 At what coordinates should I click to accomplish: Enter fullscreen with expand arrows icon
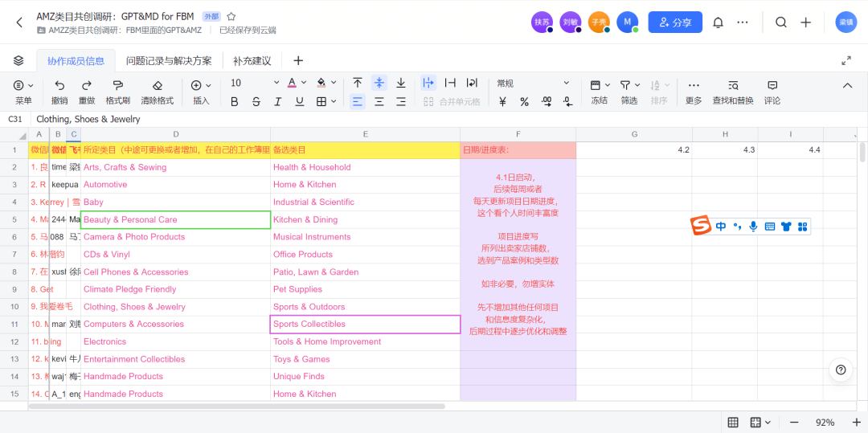[846, 61]
